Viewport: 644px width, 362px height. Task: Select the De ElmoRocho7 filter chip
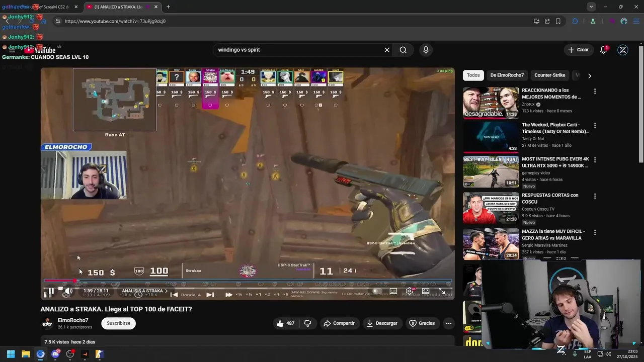pos(507,75)
